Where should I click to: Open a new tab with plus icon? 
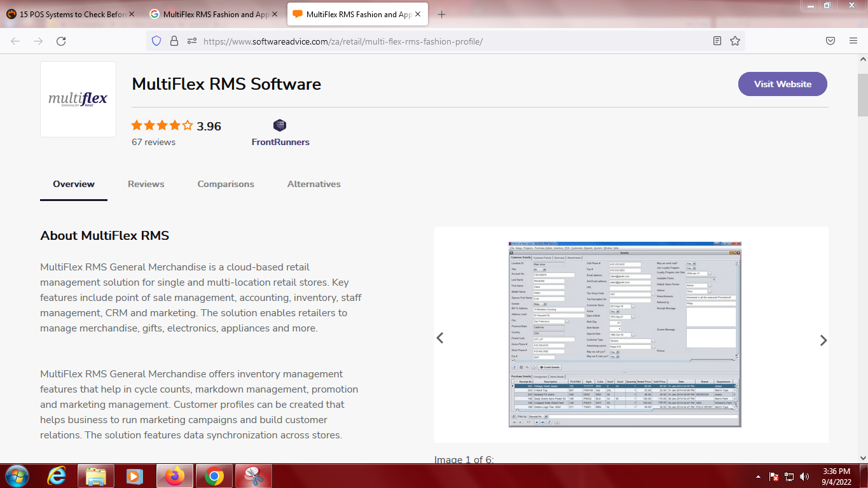click(442, 14)
